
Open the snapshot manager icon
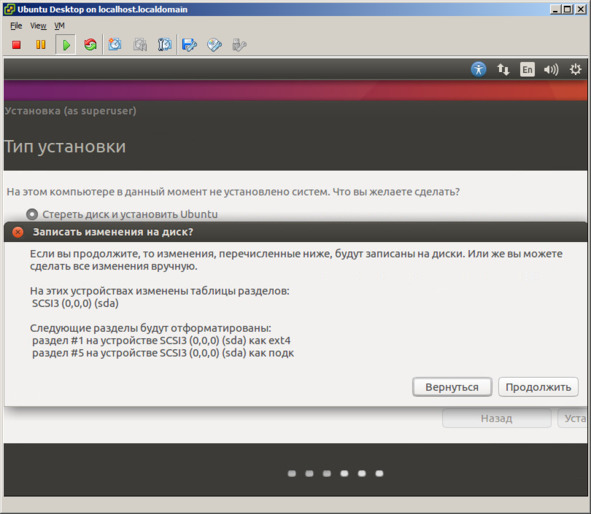click(165, 45)
